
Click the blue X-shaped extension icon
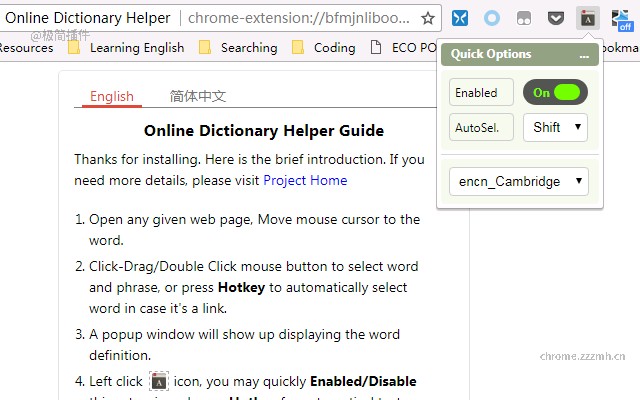pyautogui.click(x=460, y=18)
